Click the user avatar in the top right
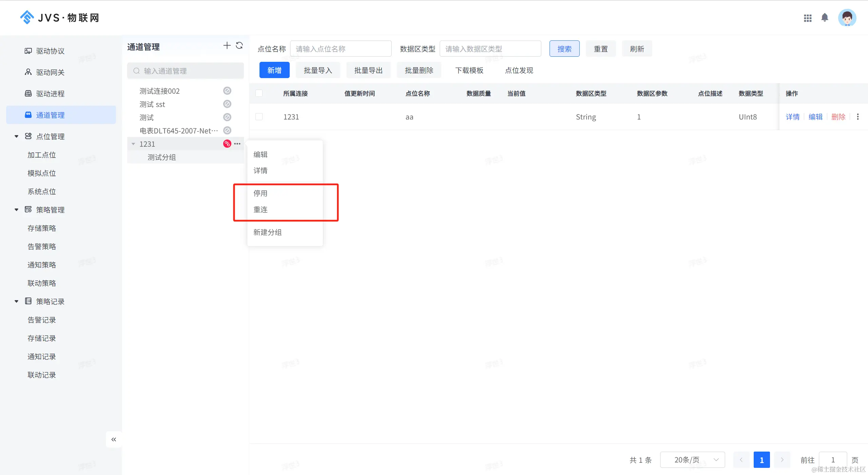Screen dimensions: 868x475 [847, 18]
